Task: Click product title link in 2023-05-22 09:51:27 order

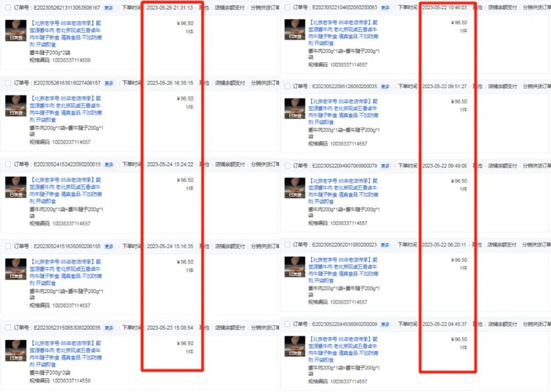Action: tap(343, 112)
